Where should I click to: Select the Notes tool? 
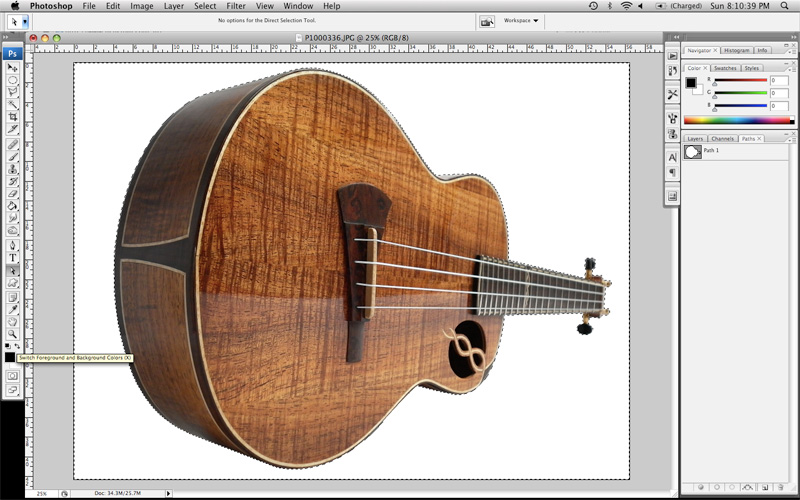12,297
